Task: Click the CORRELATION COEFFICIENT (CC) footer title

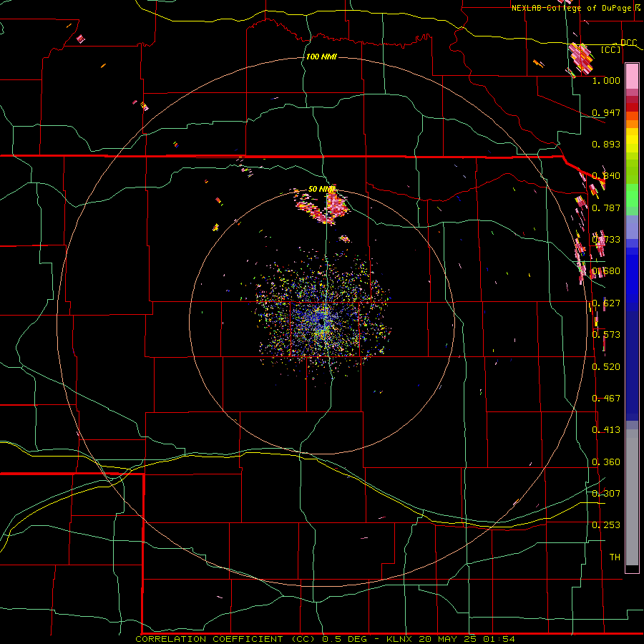Action: pos(227,639)
